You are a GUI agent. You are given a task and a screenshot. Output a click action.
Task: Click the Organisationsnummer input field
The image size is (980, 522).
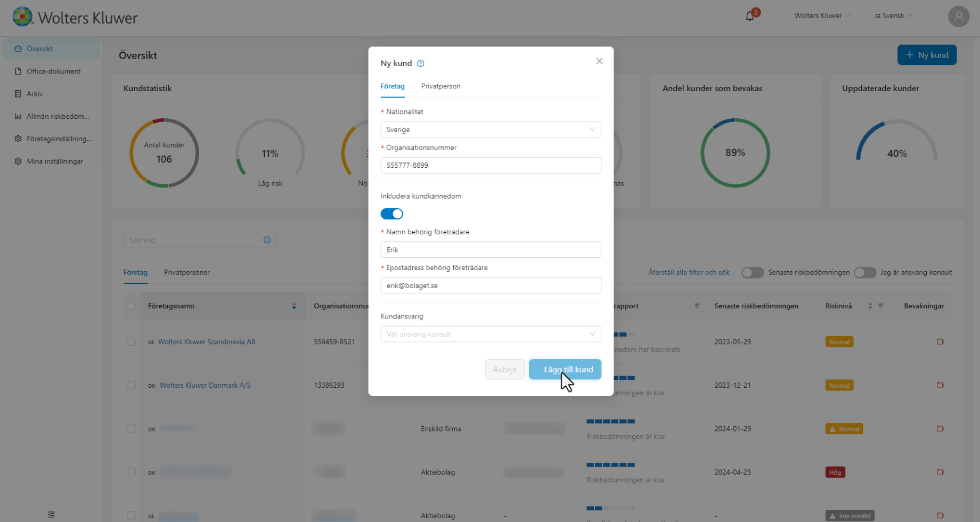[490, 165]
